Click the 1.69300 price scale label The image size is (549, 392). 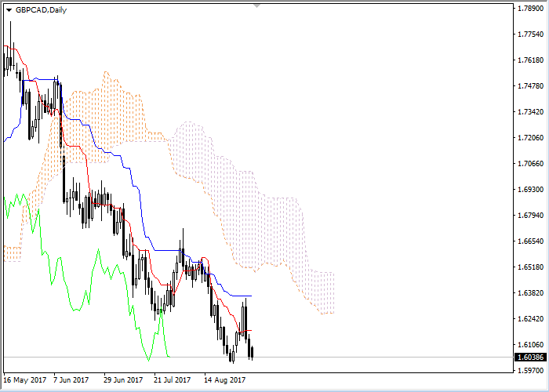point(531,190)
